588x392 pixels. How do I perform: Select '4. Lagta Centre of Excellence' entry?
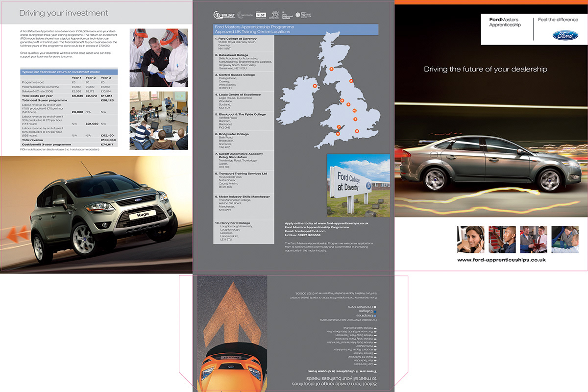pos(244,101)
